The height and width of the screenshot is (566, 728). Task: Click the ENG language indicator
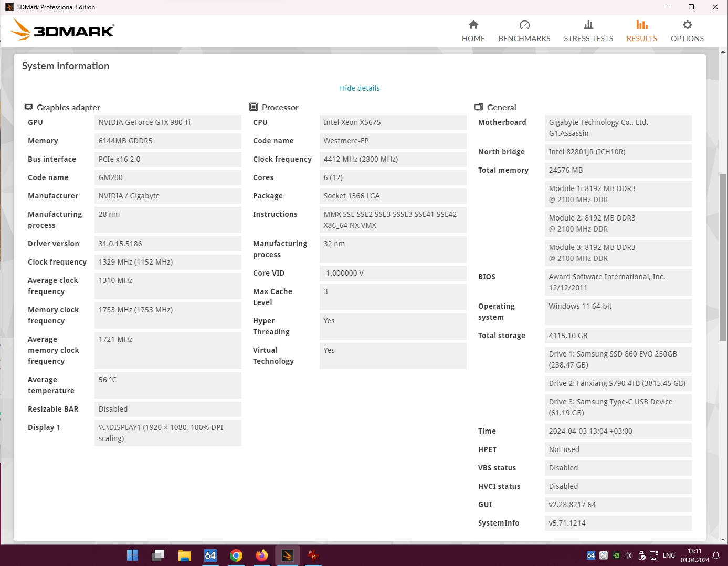[669, 555]
